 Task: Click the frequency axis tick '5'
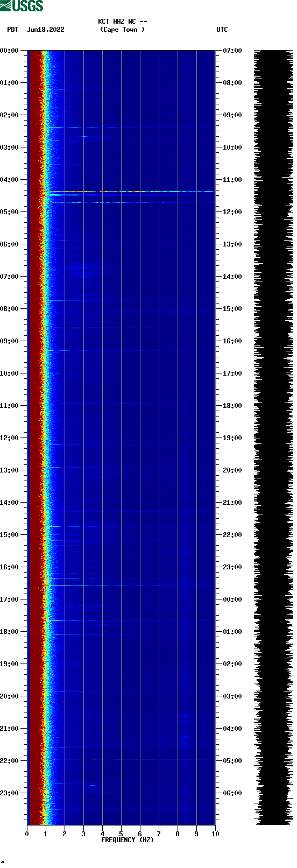[x=121, y=834]
